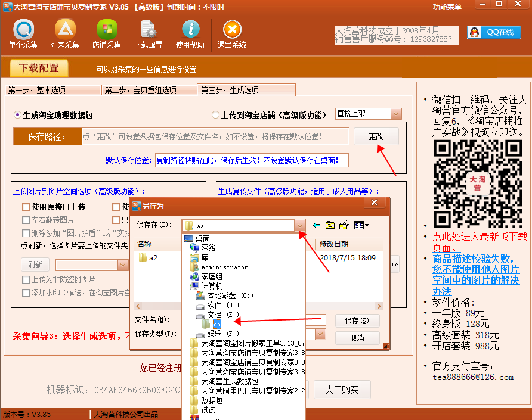Click the up-one-level folder icon in 另存为

point(330,225)
